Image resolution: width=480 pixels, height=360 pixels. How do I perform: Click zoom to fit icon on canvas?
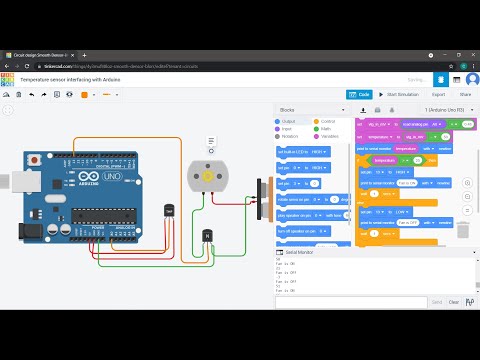click(8, 110)
